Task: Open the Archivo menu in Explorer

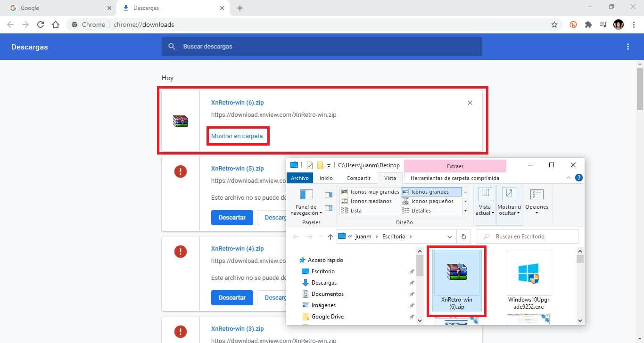Action: click(x=300, y=178)
